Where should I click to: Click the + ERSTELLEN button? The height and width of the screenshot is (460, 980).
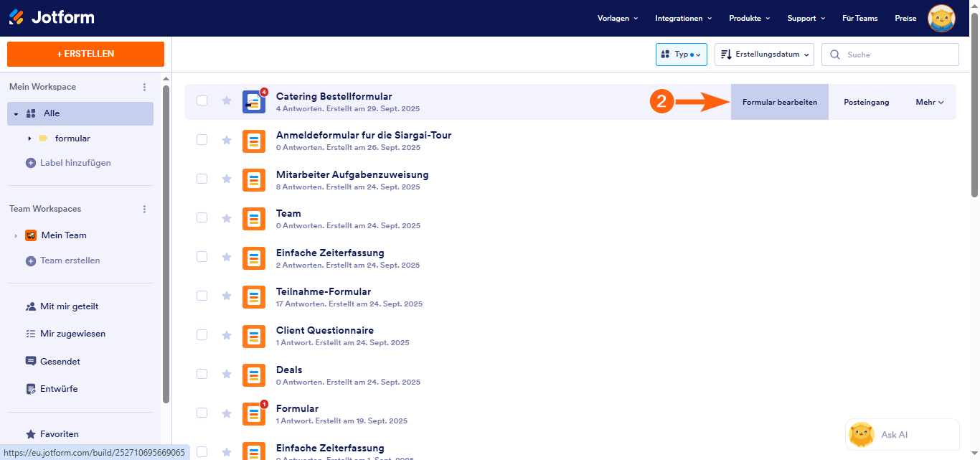click(x=85, y=54)
